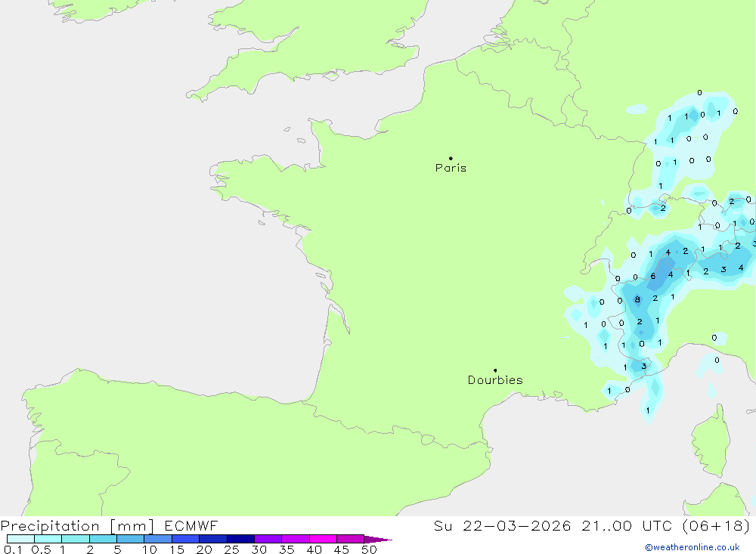Image resolution: width=756 pixels, height=554 pixels.
Task: Click the precipitation value 8 on map
Action: (x=637, y=299)
